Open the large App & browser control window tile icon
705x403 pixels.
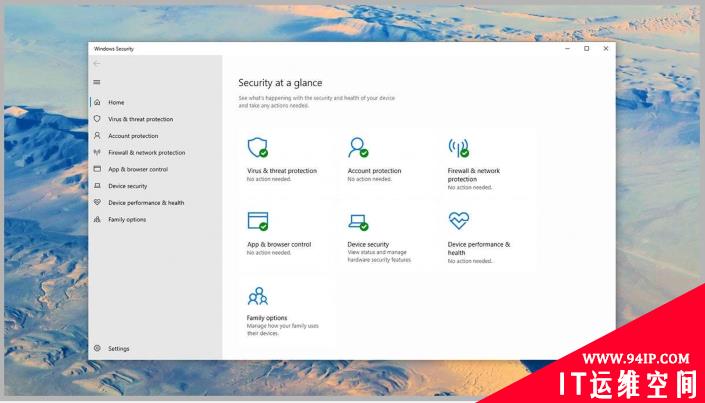coord(258,221)
